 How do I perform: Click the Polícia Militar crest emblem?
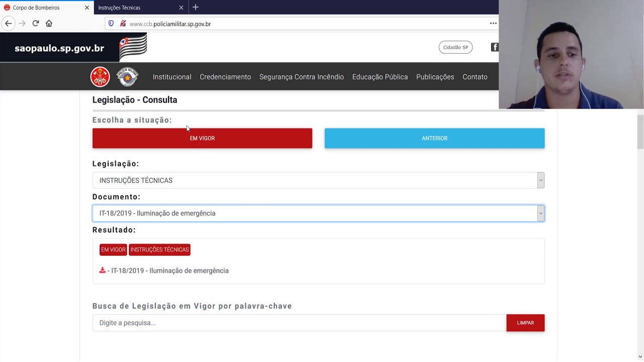pos(127,77)
